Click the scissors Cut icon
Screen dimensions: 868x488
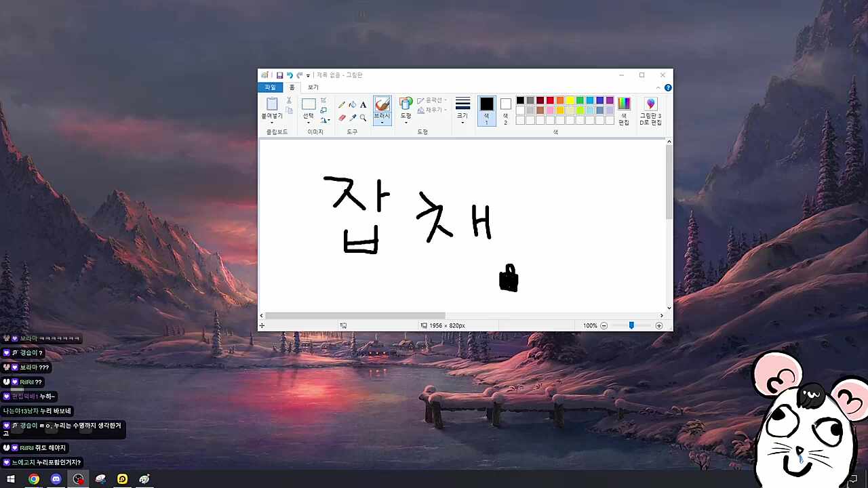(289, 100)
